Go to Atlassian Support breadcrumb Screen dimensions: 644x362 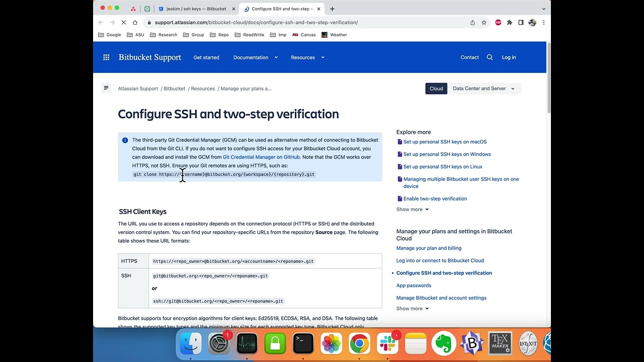pos(138,88)
